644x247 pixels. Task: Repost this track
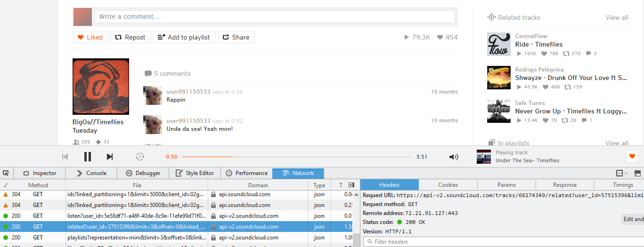click(x=131, y=37)
